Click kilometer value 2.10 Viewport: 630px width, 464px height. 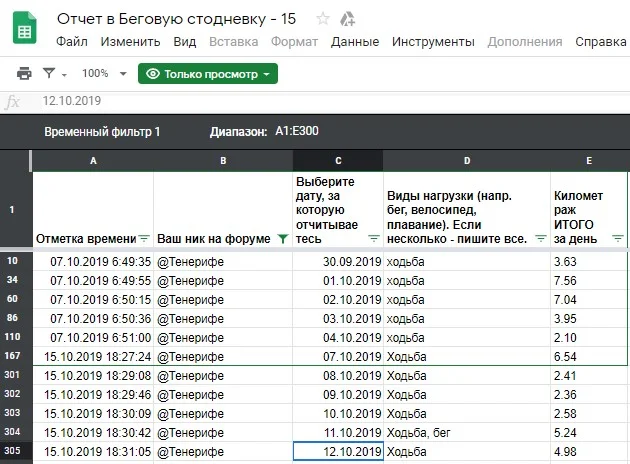click(589, 337)
